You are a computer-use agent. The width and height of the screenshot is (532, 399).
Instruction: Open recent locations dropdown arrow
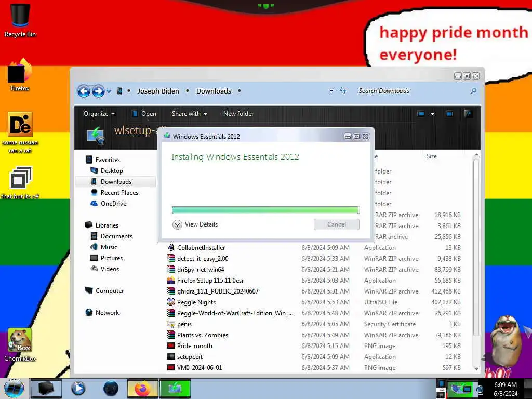pos(109,91)
